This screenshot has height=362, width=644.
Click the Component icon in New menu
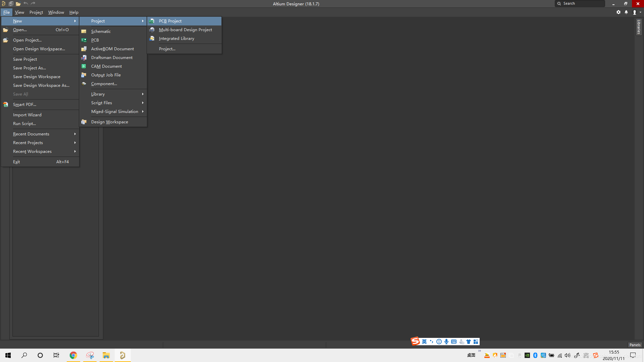pyautogui.click(x=84, y=84)
